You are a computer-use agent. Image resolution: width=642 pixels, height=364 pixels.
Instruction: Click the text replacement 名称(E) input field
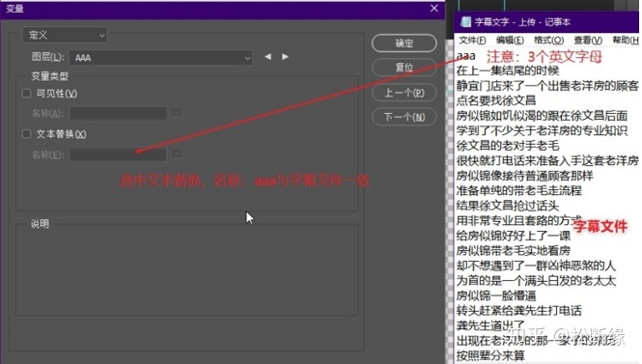119,154
